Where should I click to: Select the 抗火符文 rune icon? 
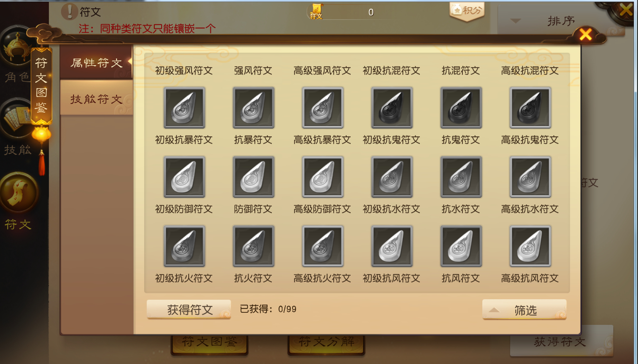click(253, 246)
